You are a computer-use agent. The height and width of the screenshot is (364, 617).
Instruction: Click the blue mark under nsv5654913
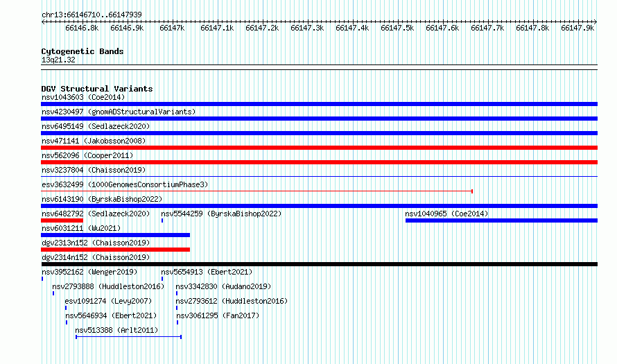point(162,279)
